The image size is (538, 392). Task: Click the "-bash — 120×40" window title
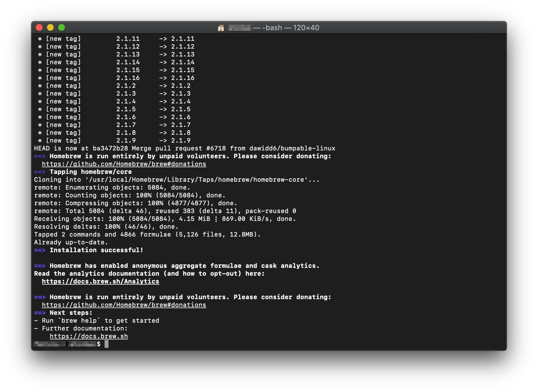click(x=286, y=28)
